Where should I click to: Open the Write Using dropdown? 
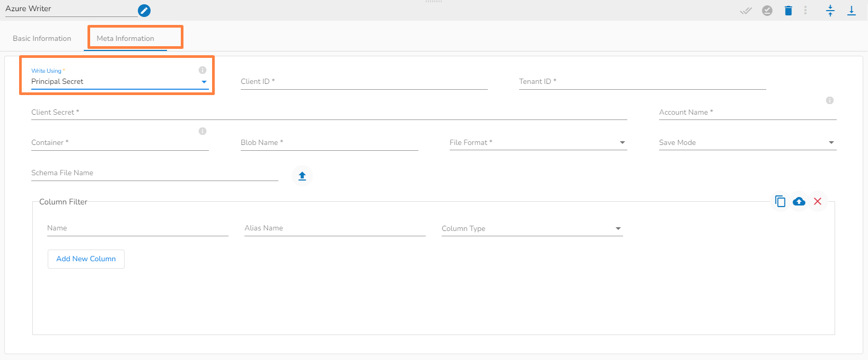coord(120,81)
